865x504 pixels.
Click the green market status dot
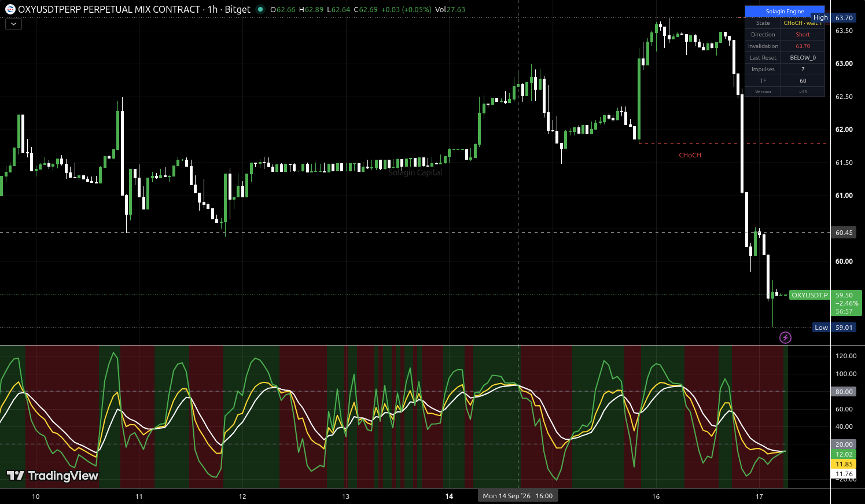pyautogui.click(x=260, y=9)
